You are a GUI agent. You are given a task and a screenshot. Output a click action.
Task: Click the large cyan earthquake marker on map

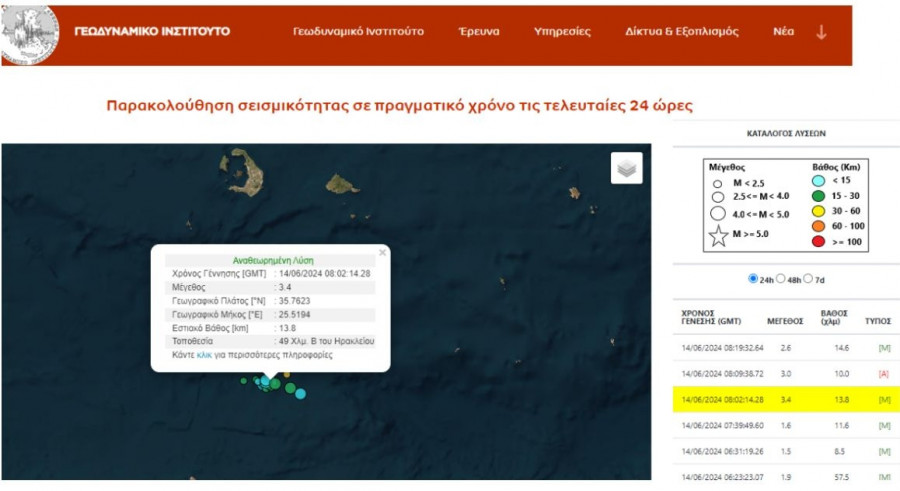(300, 393)
